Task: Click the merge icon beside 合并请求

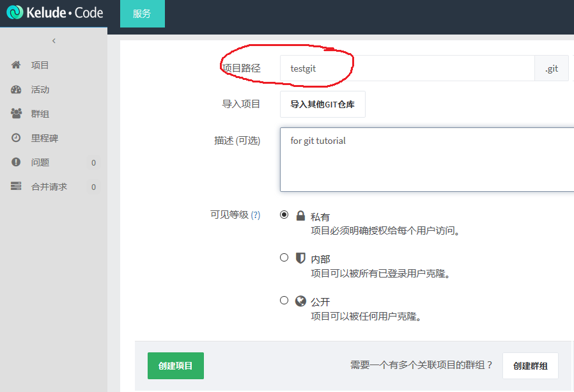Action: (16, 186)
